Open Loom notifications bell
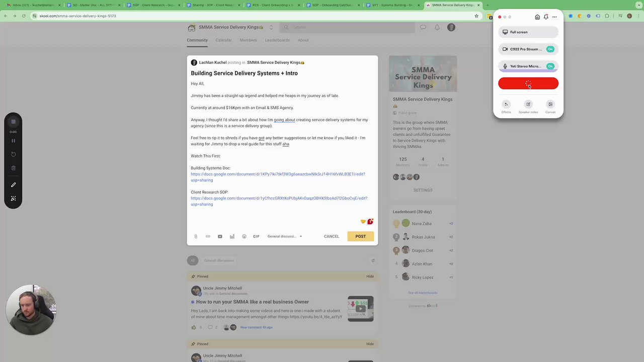This screenshot has width=644, height=362. [546, 17]
